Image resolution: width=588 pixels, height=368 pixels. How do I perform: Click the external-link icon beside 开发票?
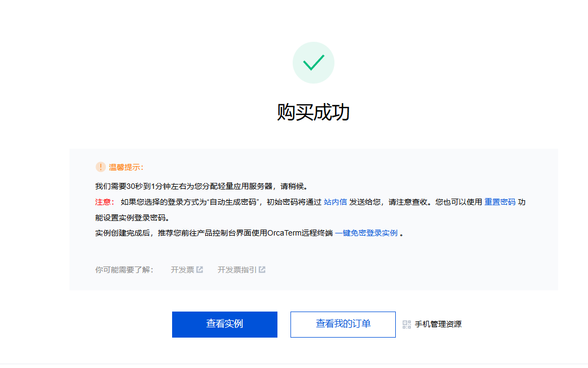tap(200, 270)
